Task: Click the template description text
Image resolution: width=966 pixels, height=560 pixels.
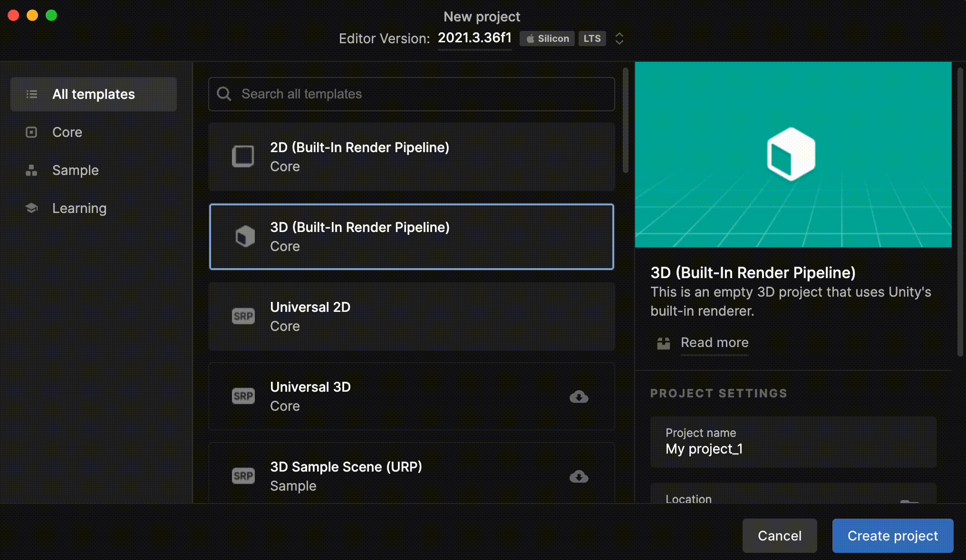Action: pyautogui.click(x=791, y=301)
